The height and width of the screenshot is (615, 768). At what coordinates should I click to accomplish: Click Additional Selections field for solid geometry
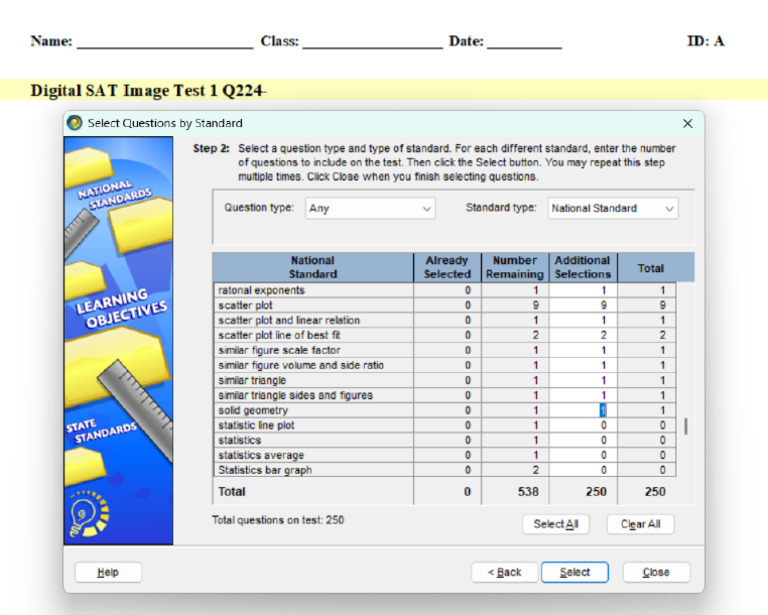point(583,410)
